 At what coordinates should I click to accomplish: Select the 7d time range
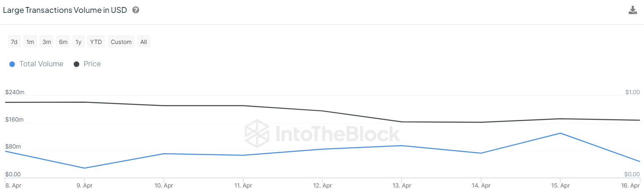coord(14,42)
